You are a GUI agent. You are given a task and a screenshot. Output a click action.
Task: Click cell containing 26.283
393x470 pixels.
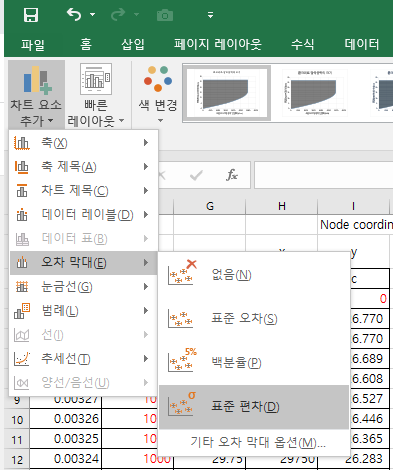click(x=353, y=459)
